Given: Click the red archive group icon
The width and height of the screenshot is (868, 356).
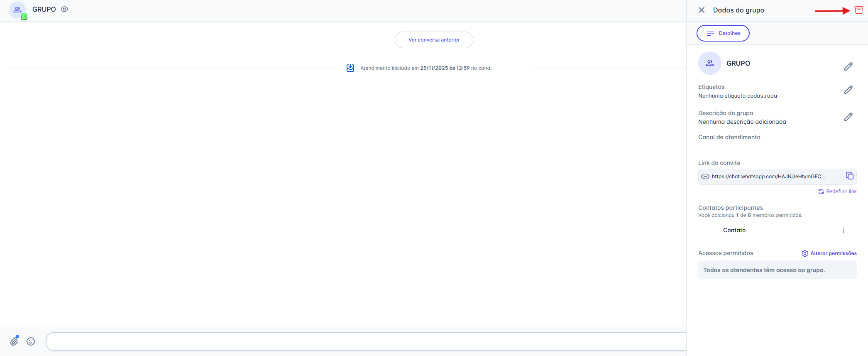Looking at the screenshot, I should pyautogui.click(x=858, y=10).
